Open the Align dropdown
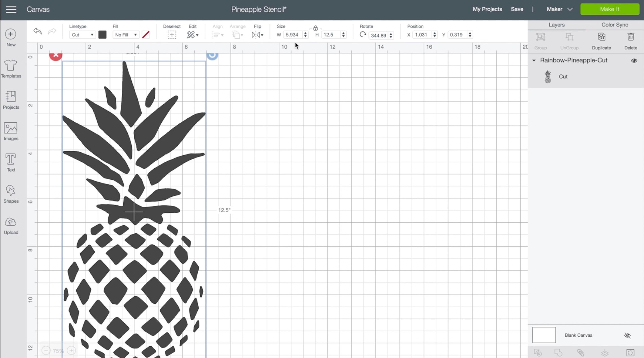644x358 pixels. tap(218, 35)
